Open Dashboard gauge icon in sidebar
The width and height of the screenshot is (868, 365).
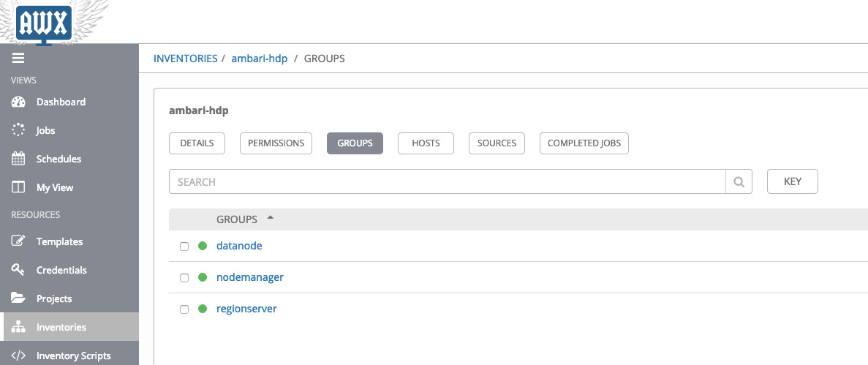coord(18,102)
